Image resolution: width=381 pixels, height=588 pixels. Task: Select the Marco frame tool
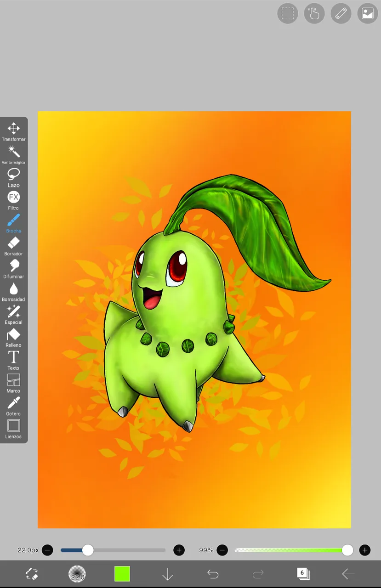(x=13, y=384)
